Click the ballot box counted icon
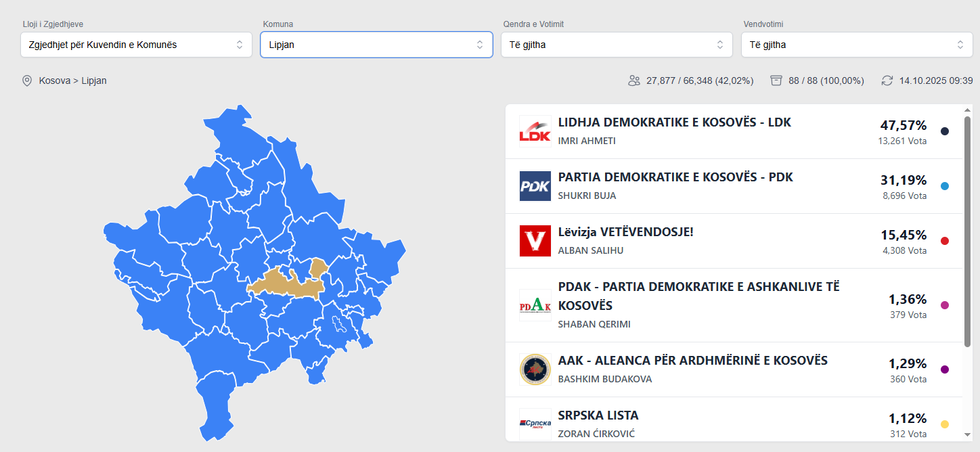The width and height of the screenshot is (980, 452). click(776, 80)
